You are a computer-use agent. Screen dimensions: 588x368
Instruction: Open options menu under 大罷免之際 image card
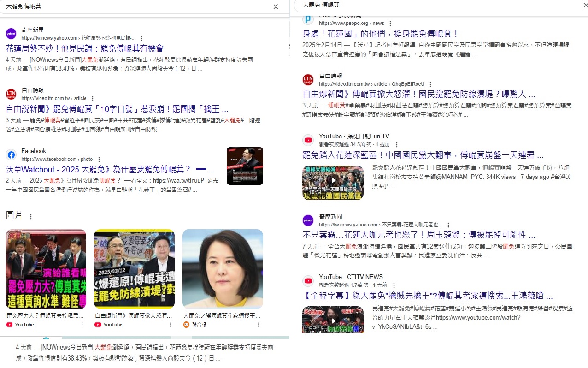coord(259,325)
